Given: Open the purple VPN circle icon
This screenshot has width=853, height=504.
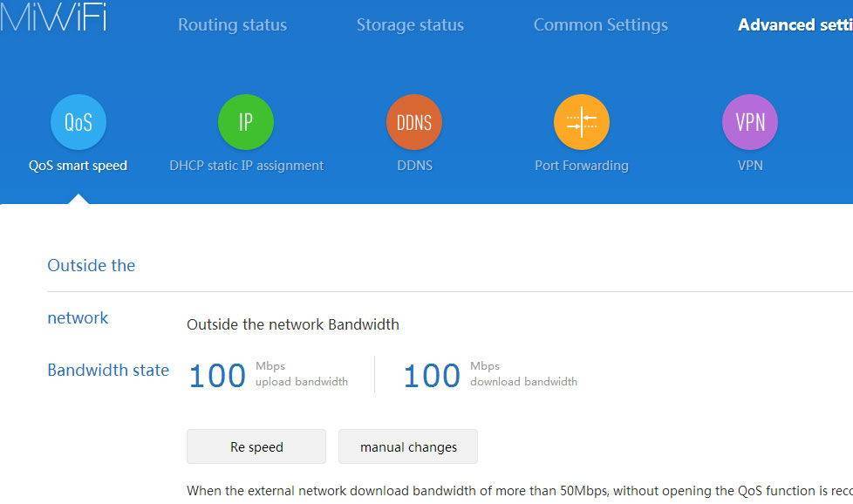Looking at the screenshot, I should pos(750,122).
